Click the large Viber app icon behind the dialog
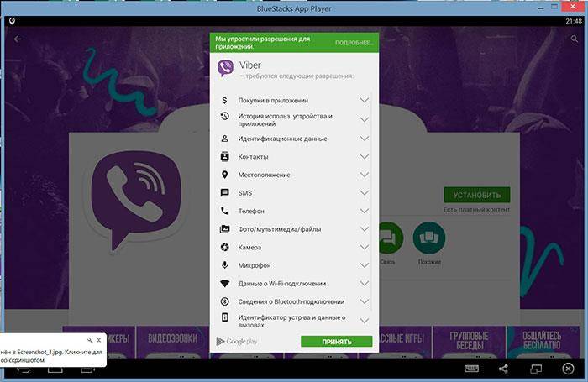This screenshot has width=588, height=382. [x=136, y=199]
